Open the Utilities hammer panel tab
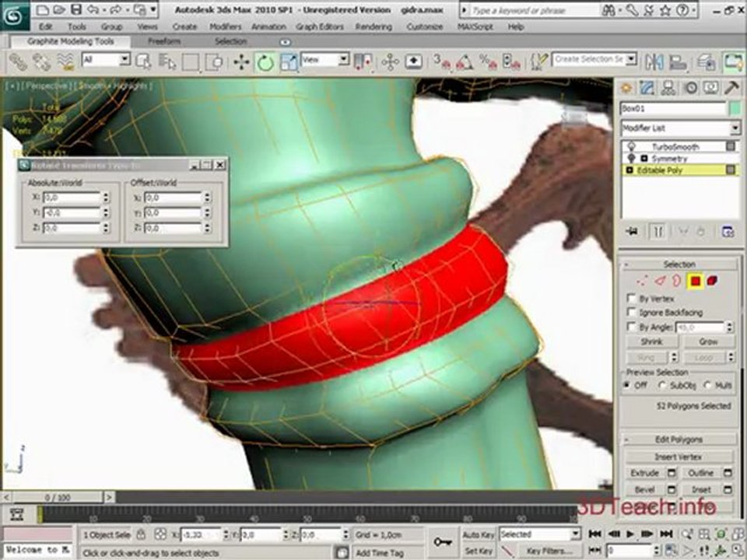Screen dimensions: 747x560 (731, 88)
